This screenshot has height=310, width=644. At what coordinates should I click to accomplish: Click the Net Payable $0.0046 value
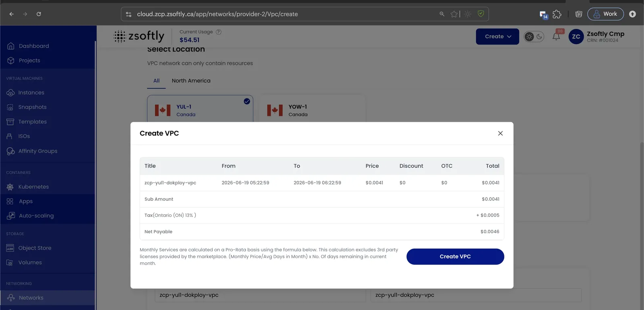(x=490, y=232)
